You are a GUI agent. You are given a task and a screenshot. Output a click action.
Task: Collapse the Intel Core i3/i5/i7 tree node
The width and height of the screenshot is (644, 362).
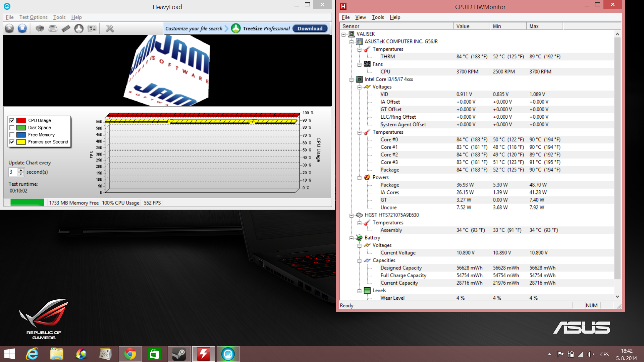tap(352, 79)
